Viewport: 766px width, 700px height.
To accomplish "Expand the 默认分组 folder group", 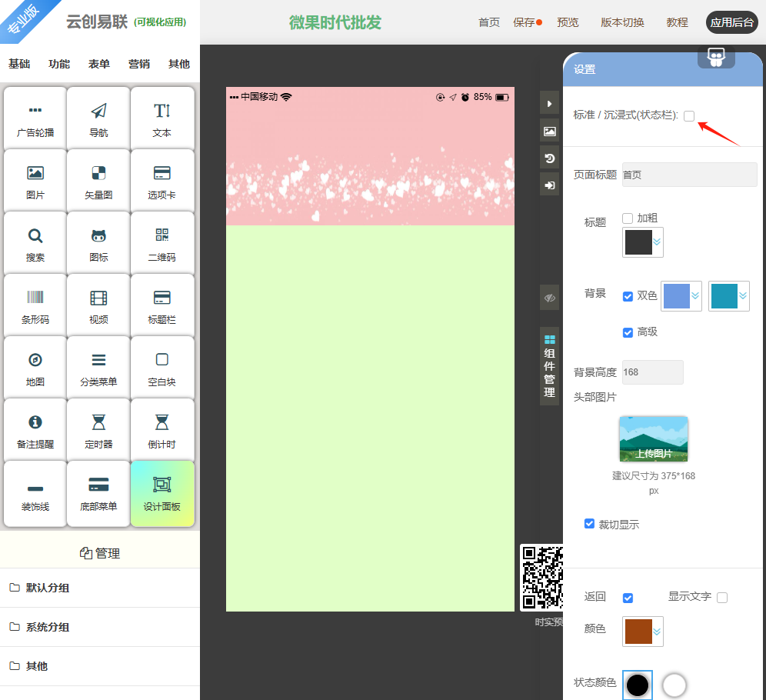I will tap(48, 588).
